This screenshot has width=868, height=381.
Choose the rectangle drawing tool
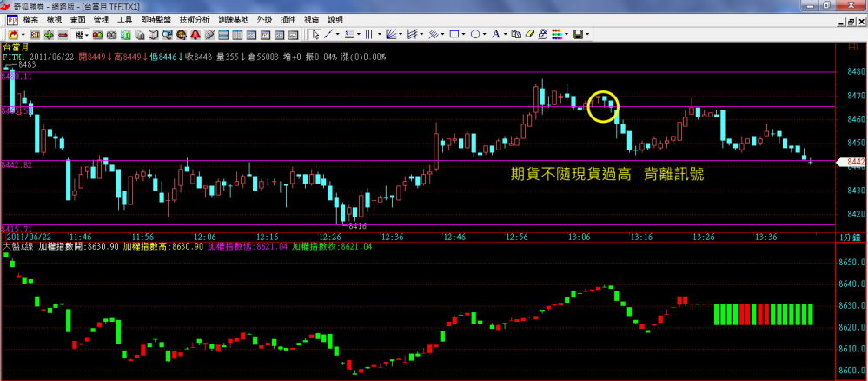[454, 34]
